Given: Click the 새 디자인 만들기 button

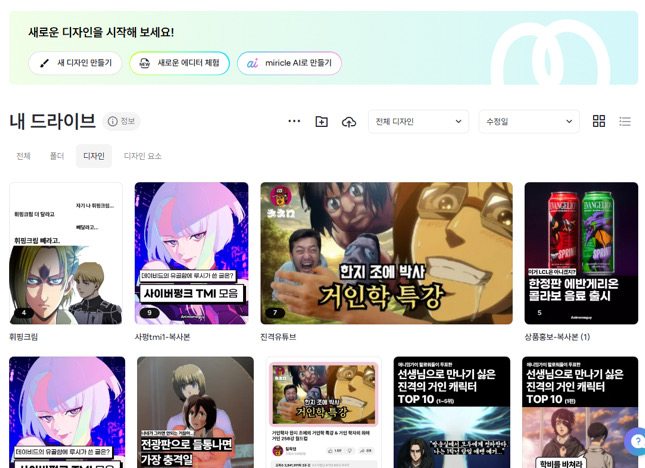Looking at the screenshot, I should (75, 63).
